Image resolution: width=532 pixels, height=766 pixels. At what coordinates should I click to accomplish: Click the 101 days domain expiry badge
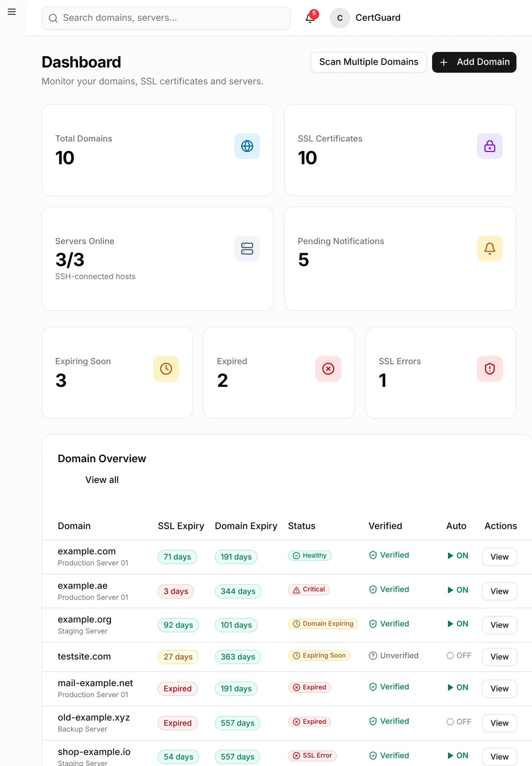coord(236,625)
